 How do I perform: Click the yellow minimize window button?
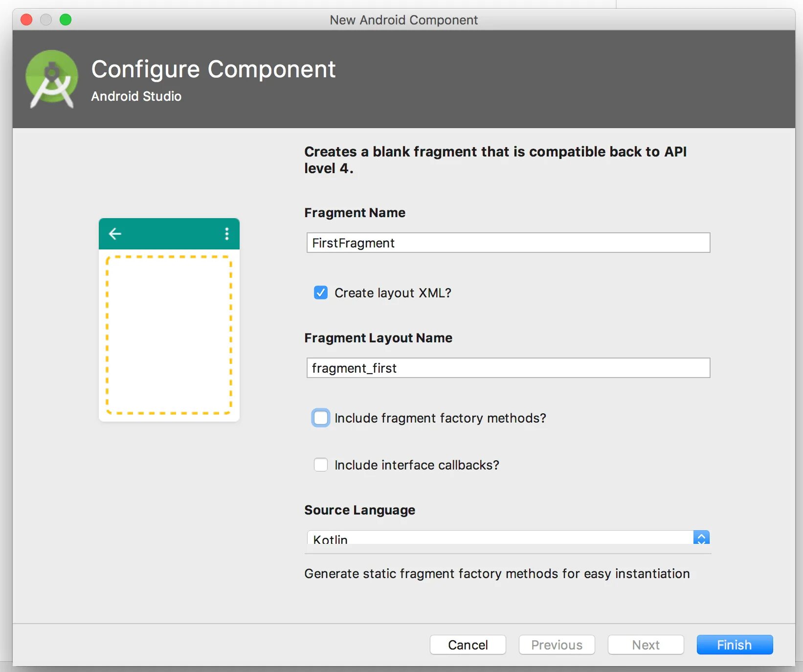click(46, 20)
